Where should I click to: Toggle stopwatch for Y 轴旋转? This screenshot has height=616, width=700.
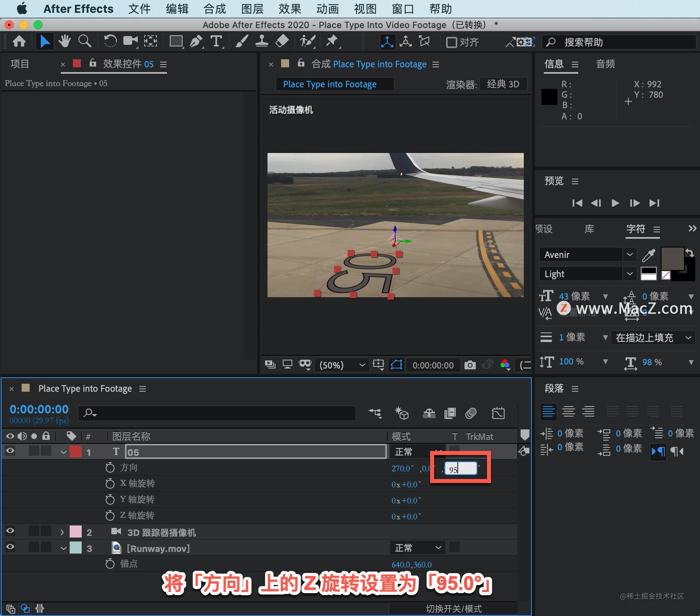(110, 500)
